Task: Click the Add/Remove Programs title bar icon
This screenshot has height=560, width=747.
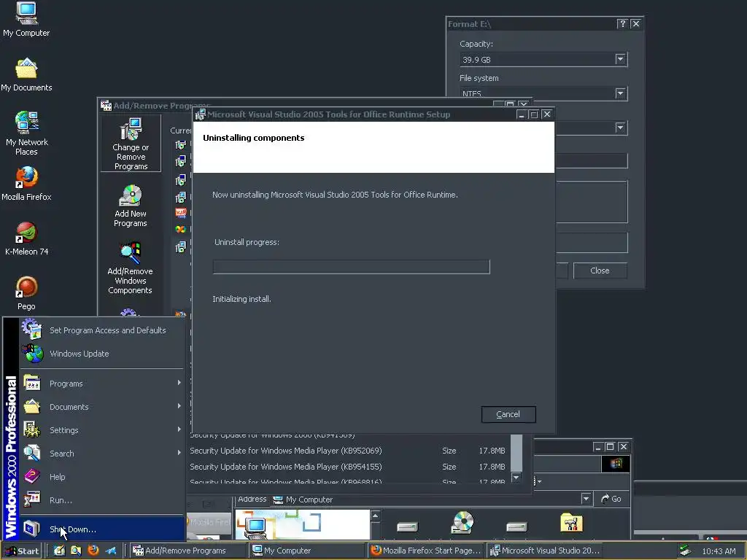Action: coord(106,105)
